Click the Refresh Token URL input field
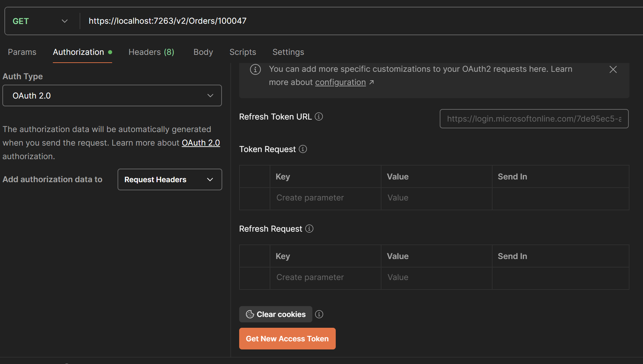This screenshot has width=643, height=364. pos(534,119)
